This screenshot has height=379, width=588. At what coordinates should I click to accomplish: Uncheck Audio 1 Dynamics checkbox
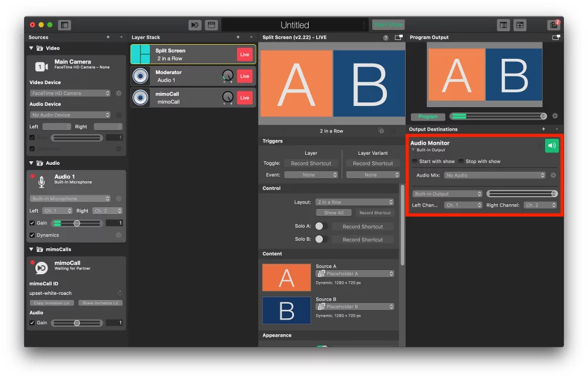[32, 235]
